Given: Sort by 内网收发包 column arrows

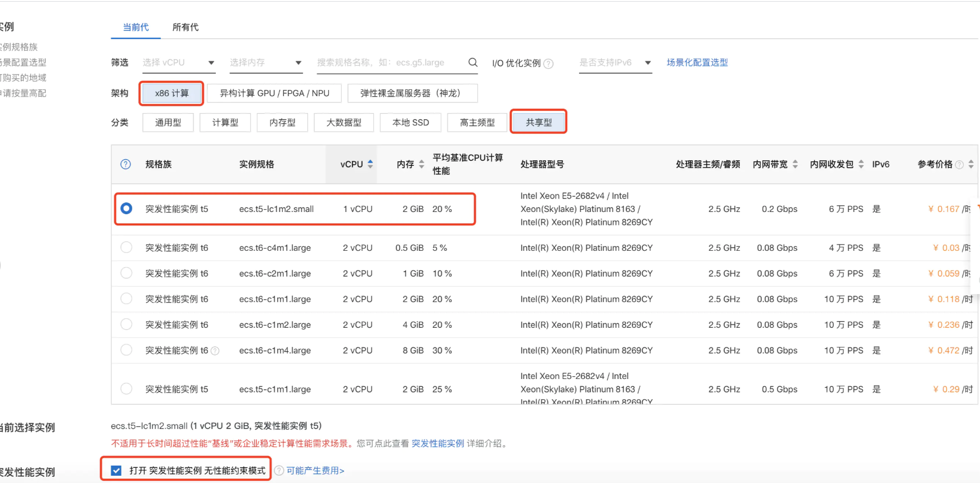Looking at the screenshot, I should point(861,164).
